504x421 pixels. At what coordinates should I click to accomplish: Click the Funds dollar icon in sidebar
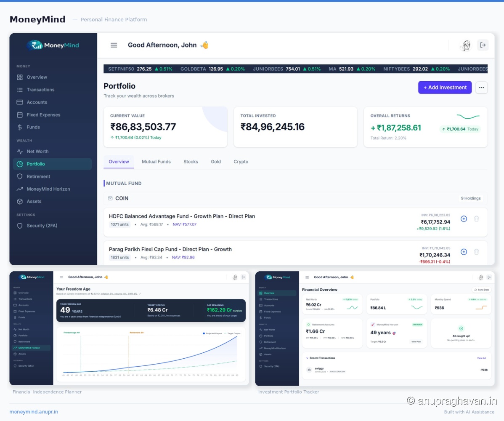click(x=20, y=127)
